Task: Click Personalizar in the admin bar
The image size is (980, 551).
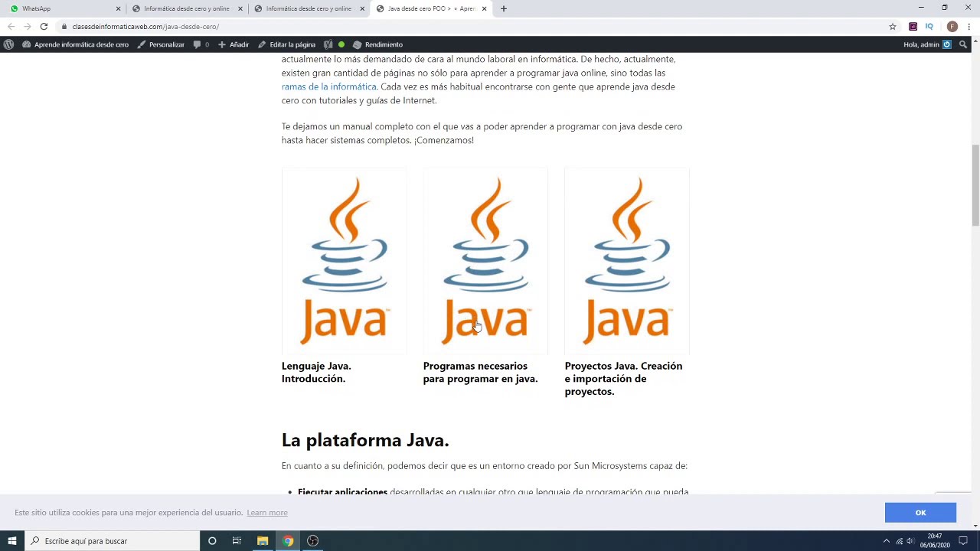Action: (x=161, y=44)
